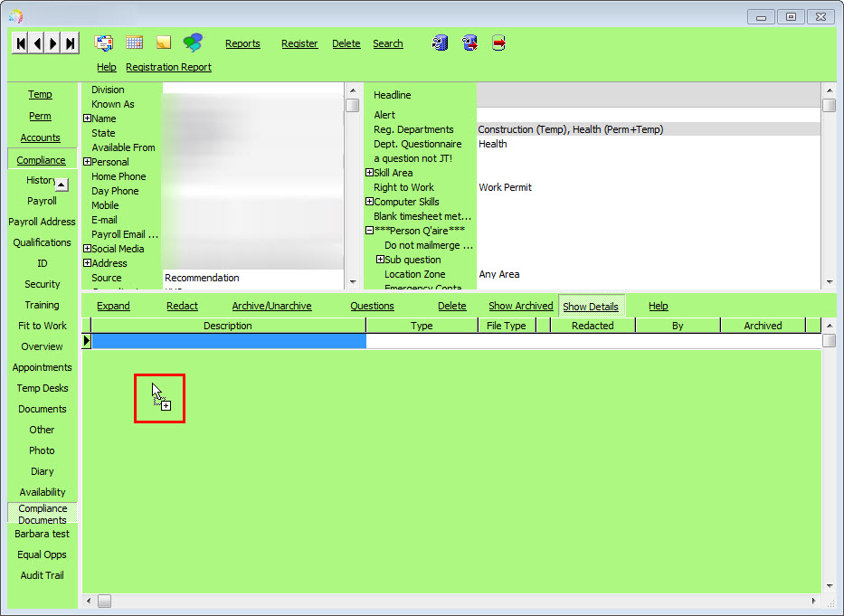Open the Registration Report link
Screen dimensions: 844x616
(168, 67)
